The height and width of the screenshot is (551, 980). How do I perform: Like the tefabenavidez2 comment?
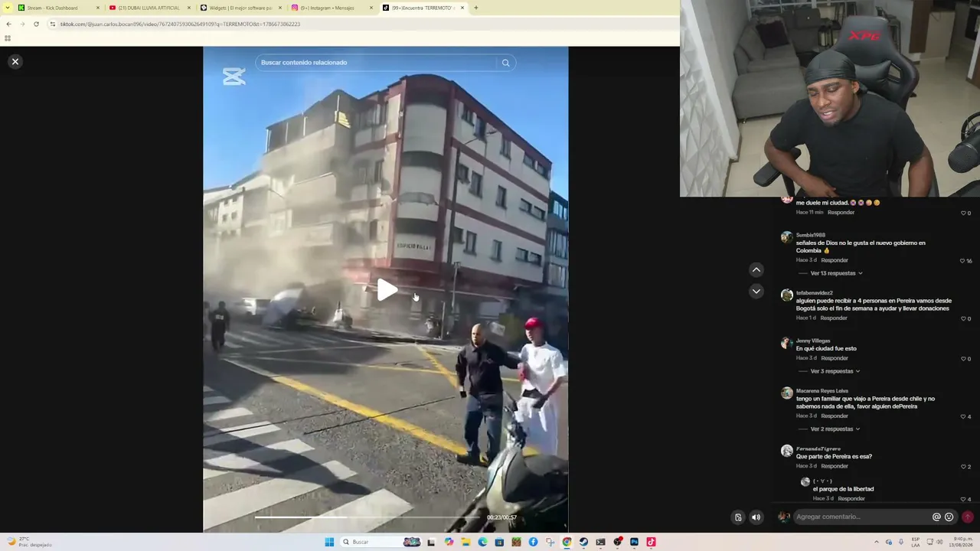[964, 318]
